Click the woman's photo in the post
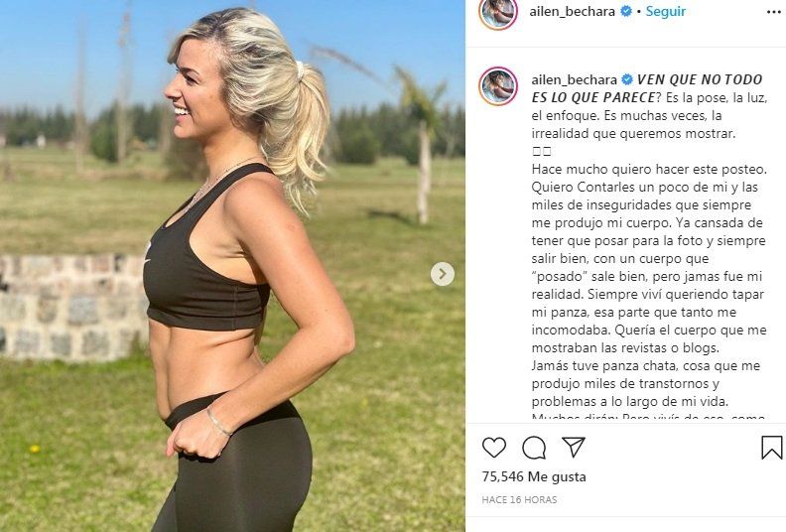The height and width of the screenshot is (532, 786). point(232,266)
